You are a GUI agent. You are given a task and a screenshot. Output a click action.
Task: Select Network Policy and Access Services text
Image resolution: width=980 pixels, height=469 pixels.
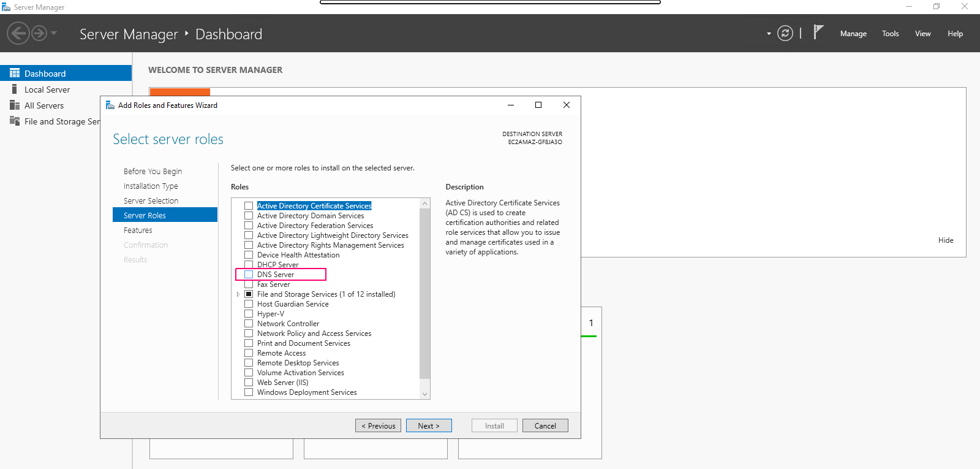pyautogui.click(x=314, y=334)
